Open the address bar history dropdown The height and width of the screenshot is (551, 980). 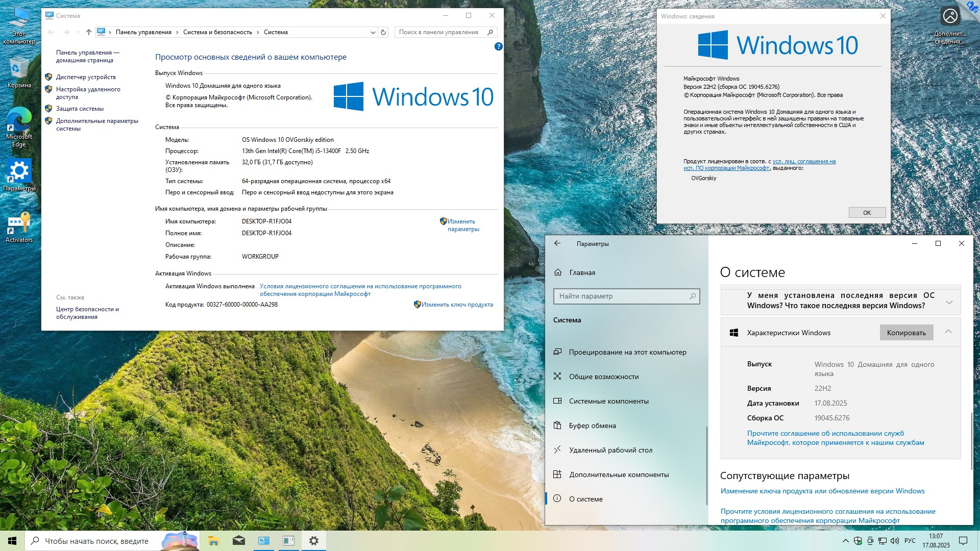click(373, 32)
